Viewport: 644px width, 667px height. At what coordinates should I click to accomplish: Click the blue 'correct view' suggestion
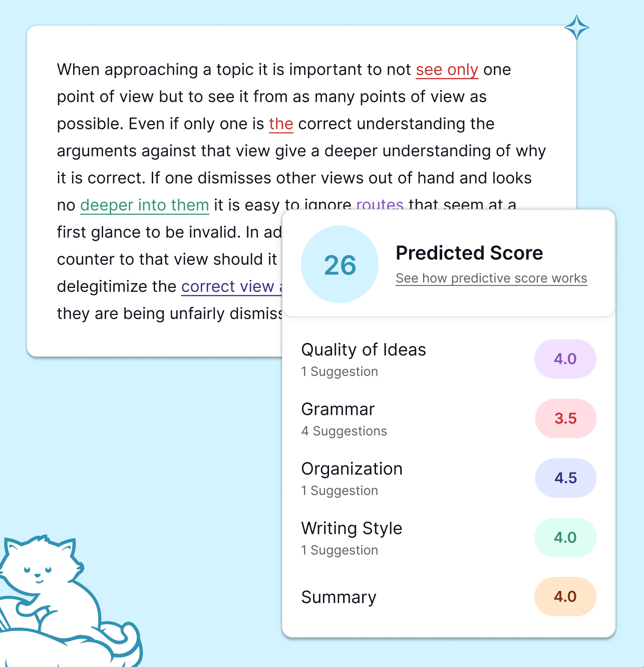228,286
